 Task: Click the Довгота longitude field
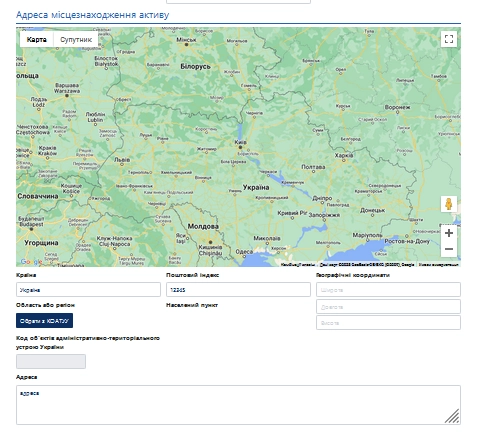(x=388, y=306)
